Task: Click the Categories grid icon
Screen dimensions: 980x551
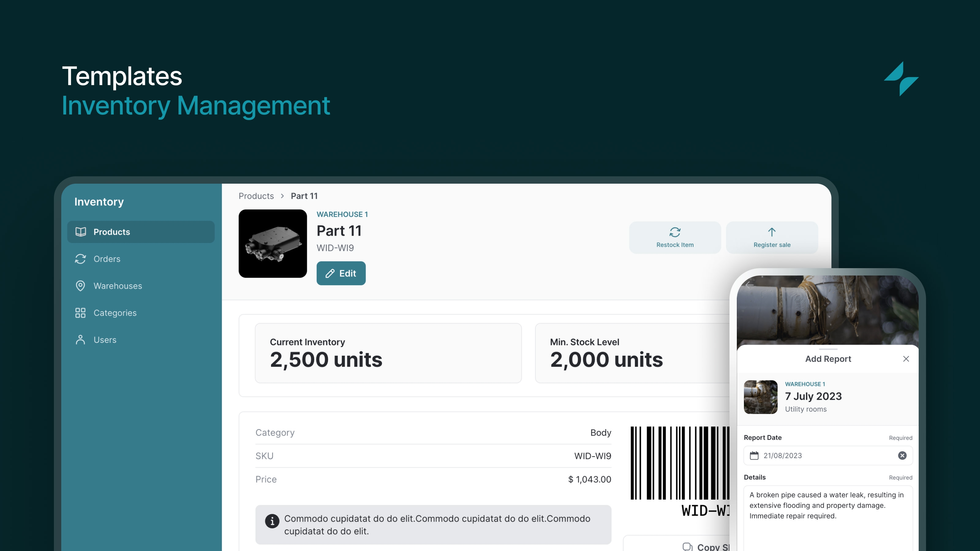Action: pyautogui.click(x=80, y=313)
